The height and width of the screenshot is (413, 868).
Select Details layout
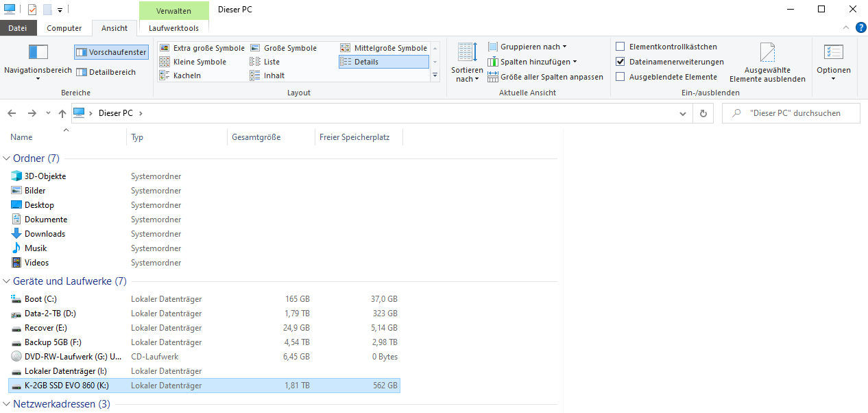[384, 62]
